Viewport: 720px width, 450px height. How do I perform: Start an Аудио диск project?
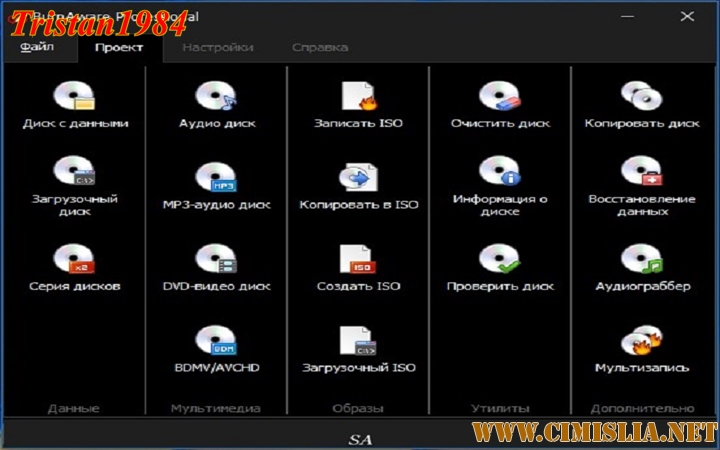[x=216, y=97]
